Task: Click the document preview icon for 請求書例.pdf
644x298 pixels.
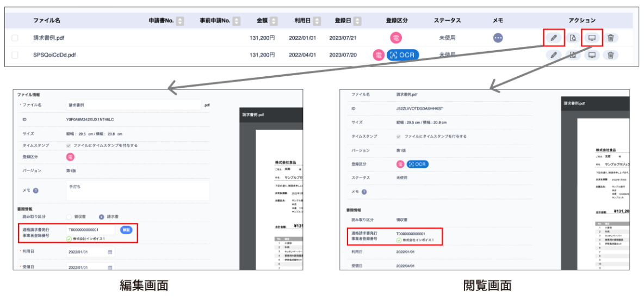Action: (573, 38)
